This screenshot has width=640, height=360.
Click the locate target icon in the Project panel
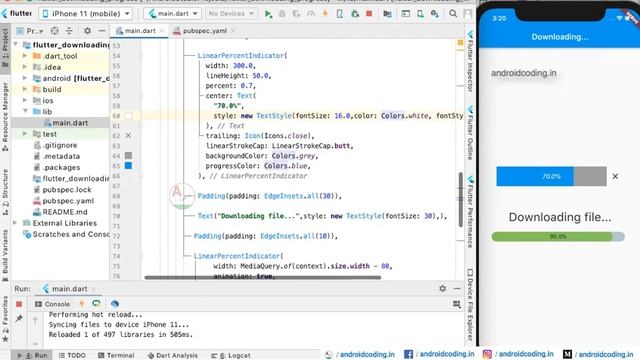pyautogui.click(x=55, y=31)
